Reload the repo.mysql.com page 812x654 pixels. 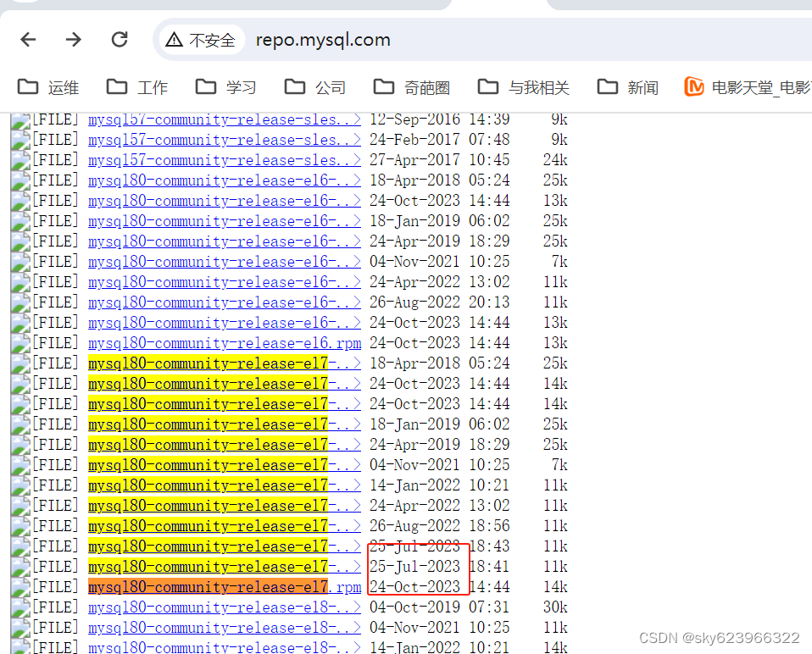click(120, 39)
